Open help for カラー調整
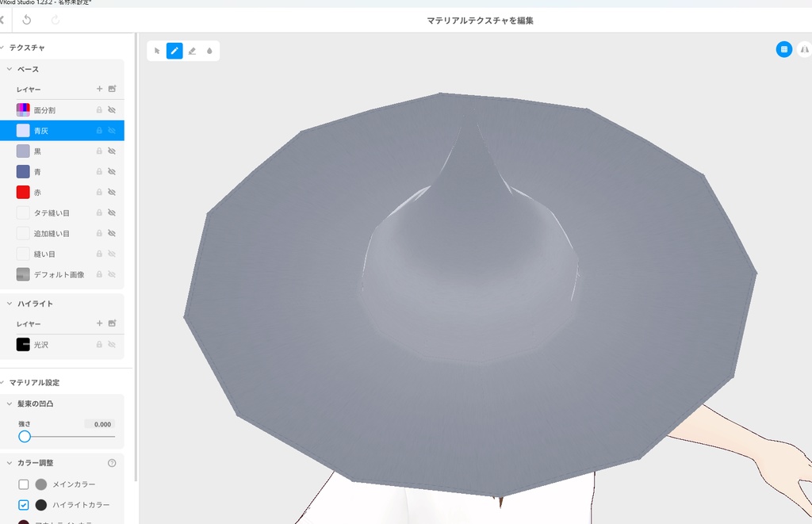Viewport: 812px width, 524px height. (112, 463)
